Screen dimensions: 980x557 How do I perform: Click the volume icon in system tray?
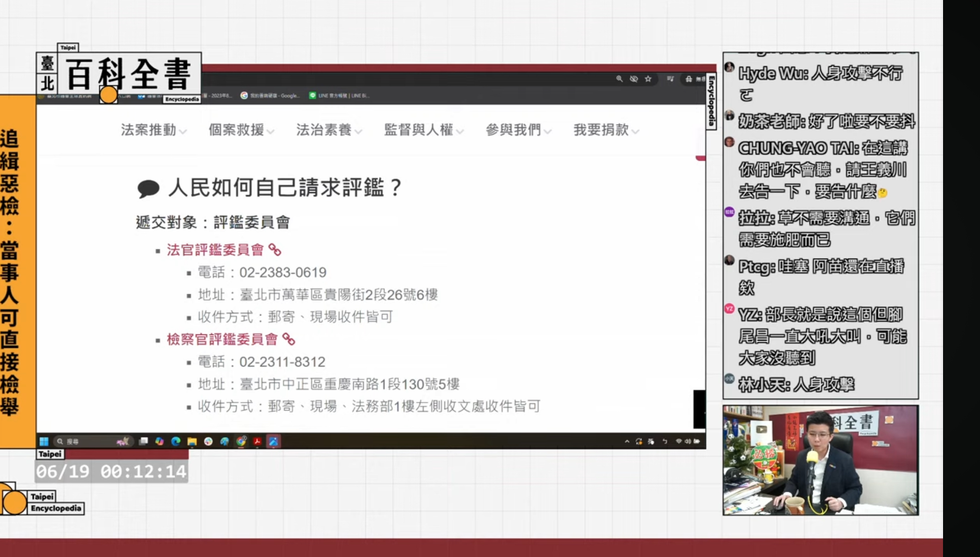pos(688,442)
